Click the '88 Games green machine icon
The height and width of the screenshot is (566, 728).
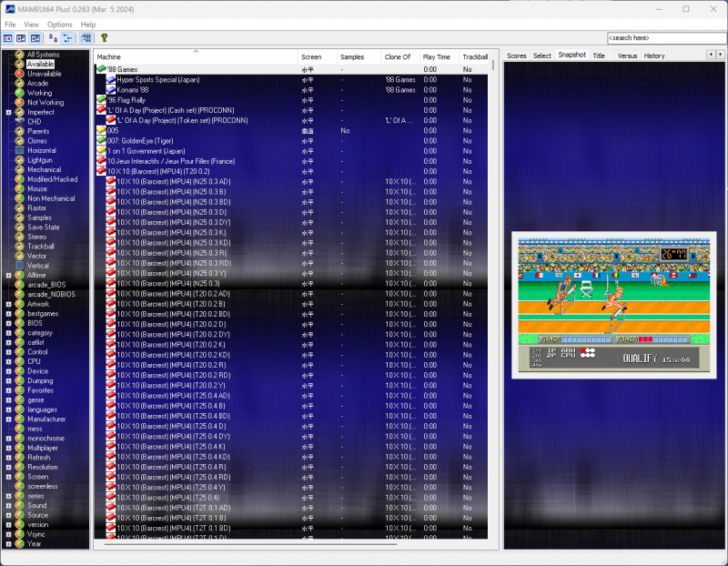101,69
